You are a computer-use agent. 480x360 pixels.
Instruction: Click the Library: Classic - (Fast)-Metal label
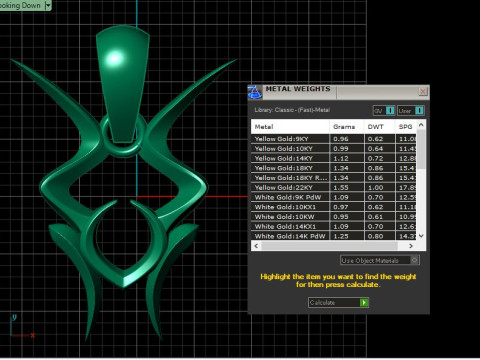(292, 110)
